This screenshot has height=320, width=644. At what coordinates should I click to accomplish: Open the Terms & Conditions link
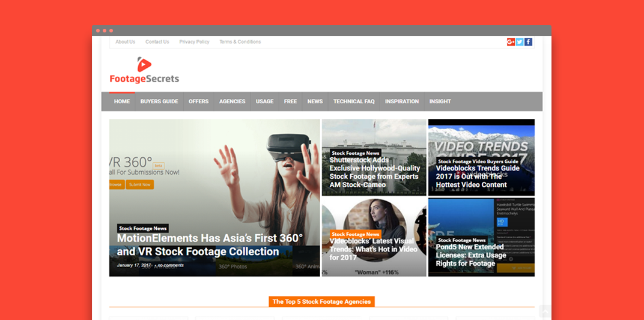point(240,42)
